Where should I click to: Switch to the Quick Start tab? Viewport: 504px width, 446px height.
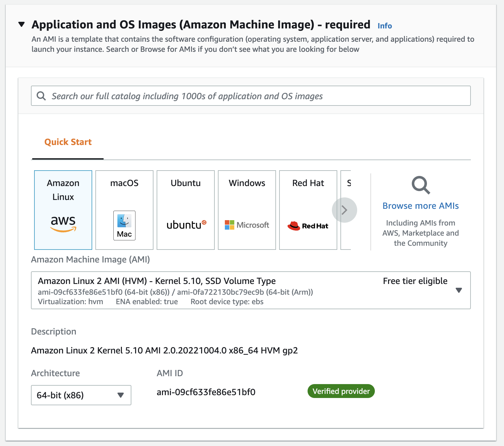[x=68, y=142]
